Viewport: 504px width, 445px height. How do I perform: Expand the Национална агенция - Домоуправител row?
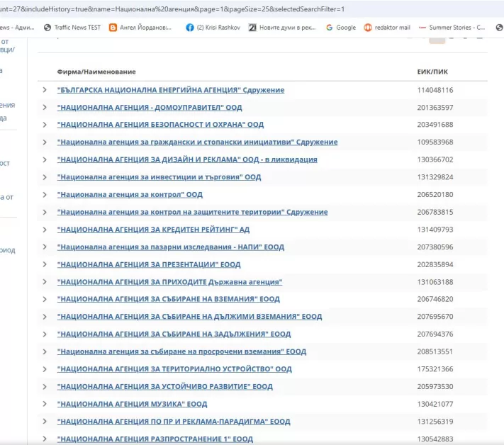(x=45, y=108)
